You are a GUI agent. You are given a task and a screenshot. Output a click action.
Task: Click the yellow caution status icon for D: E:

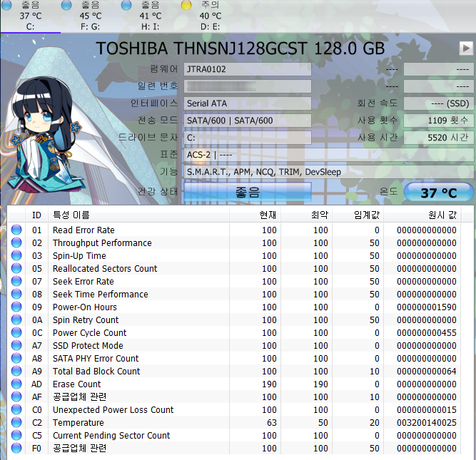[186, 5]
